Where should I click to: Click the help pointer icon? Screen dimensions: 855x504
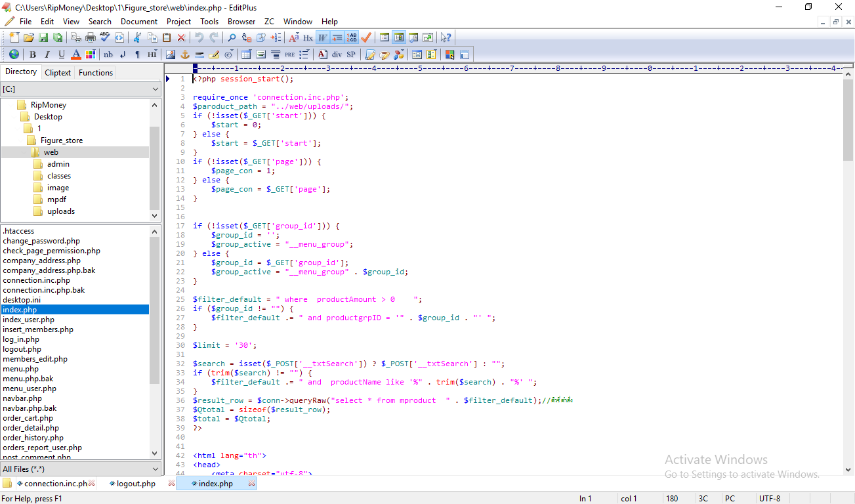(x=446, y=37)
